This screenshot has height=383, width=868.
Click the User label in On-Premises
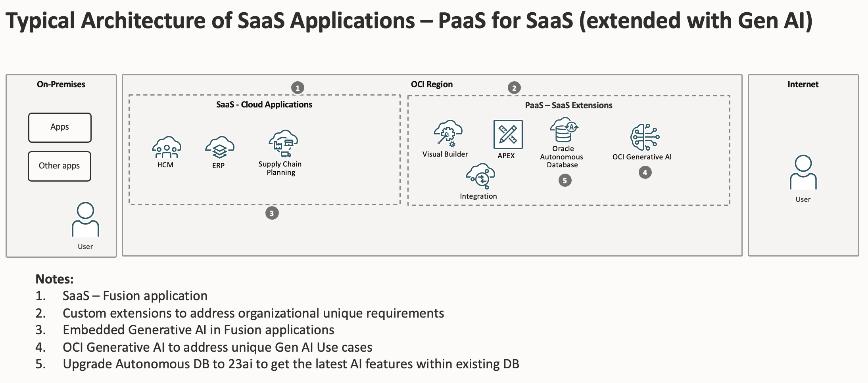(85, 247)
